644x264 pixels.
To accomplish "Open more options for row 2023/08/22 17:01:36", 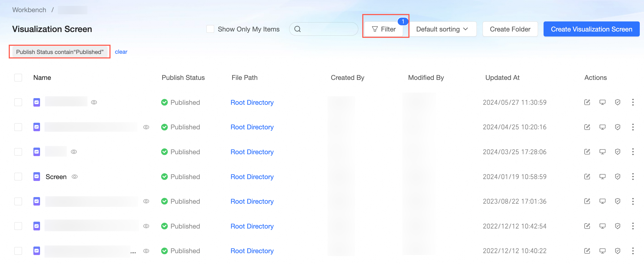I will (633, 201).
